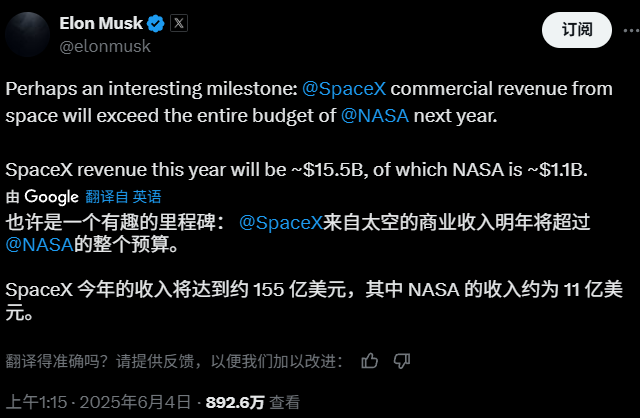The image size is (640, 418).
Task: Click the Google logo in translation credit
Action: (x=51, y=196)
